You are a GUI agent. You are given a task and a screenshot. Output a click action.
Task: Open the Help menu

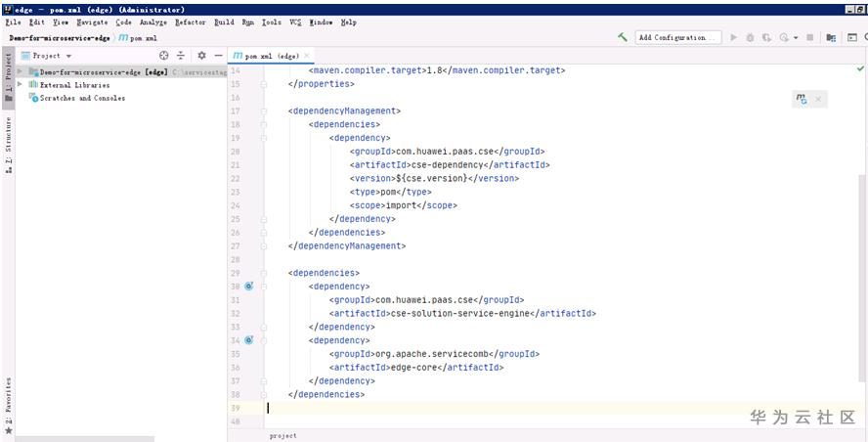[x=349, y=22]
